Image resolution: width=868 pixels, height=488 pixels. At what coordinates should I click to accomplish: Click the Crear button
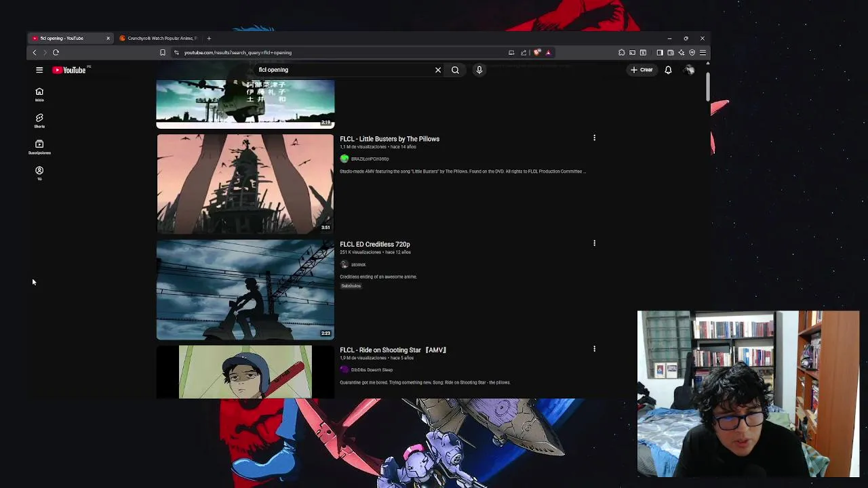pos(642,70)
